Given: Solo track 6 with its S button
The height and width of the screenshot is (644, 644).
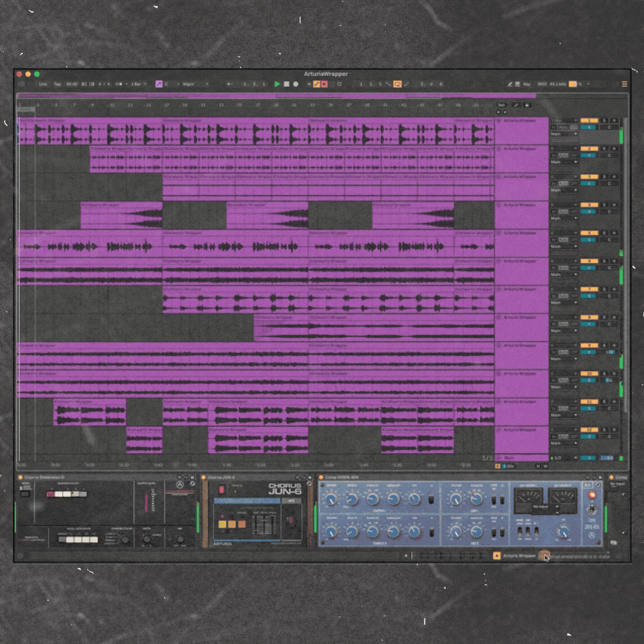Looking at the screenshot, I should coord(605,261).
